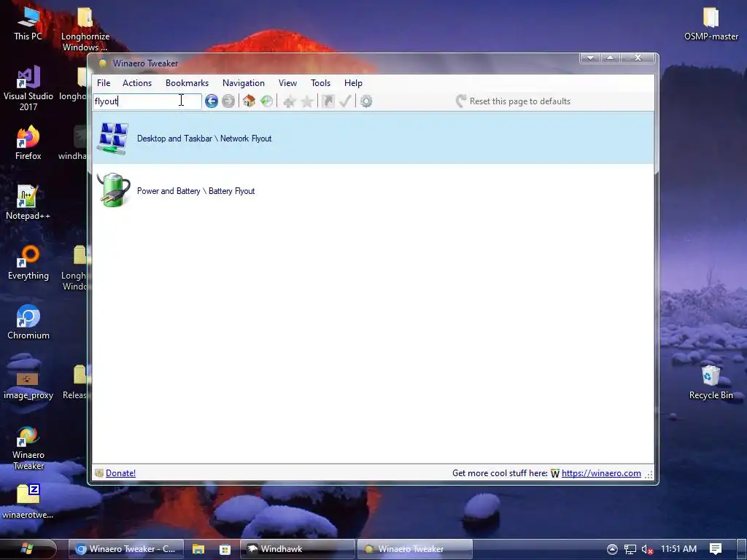Switch to Windhawk taskbar button
747x560 pixels.
(x=298, y=549)
